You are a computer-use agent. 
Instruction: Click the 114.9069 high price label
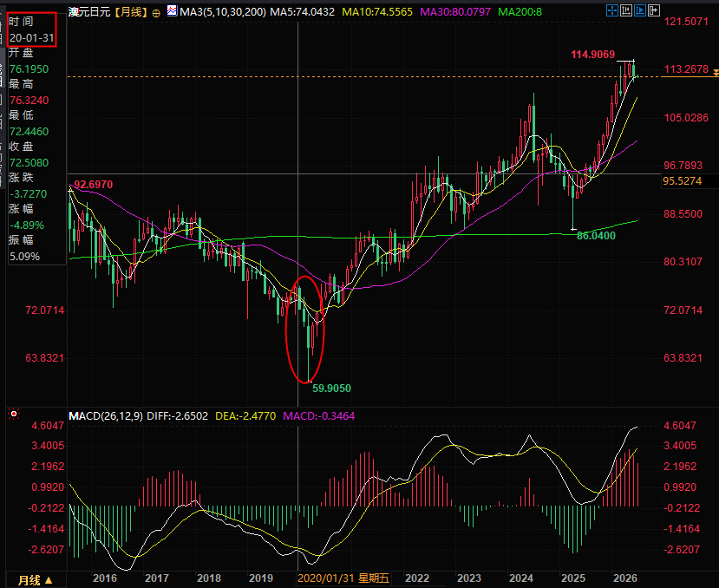pos(592,55)
